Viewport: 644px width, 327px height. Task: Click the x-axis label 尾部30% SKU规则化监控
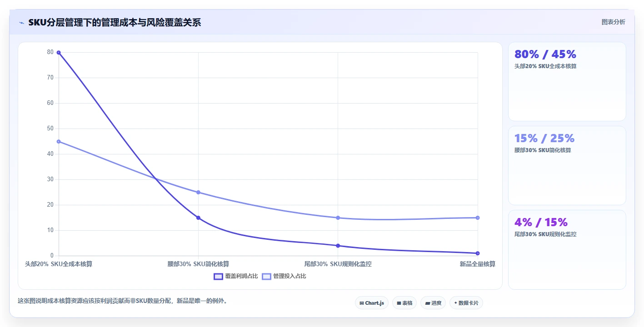pyautogui.click(x=338, y=264)
